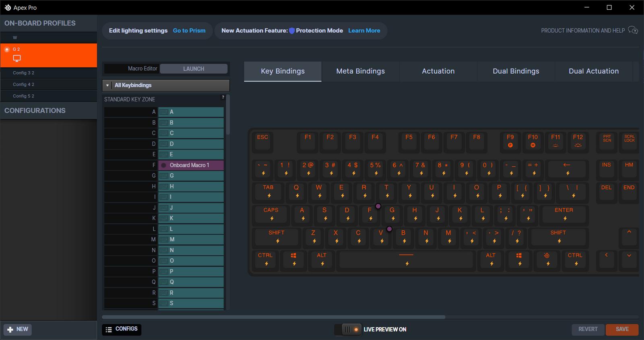The image size is (644, 340).
Task: Open the Actuation tab
Action: [438, 71]
